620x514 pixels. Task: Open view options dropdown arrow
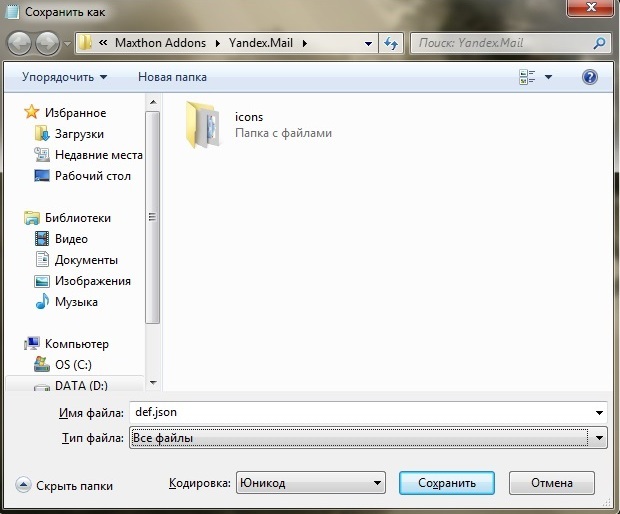point(548,77)
